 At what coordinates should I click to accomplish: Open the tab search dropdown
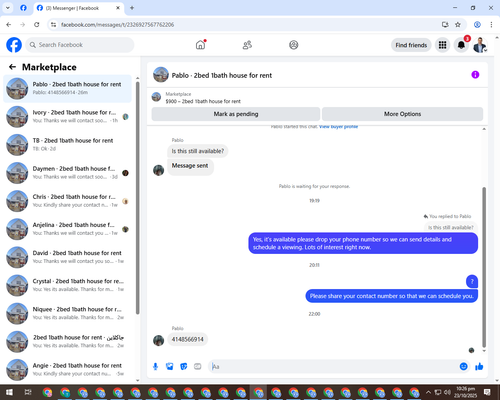8,8
